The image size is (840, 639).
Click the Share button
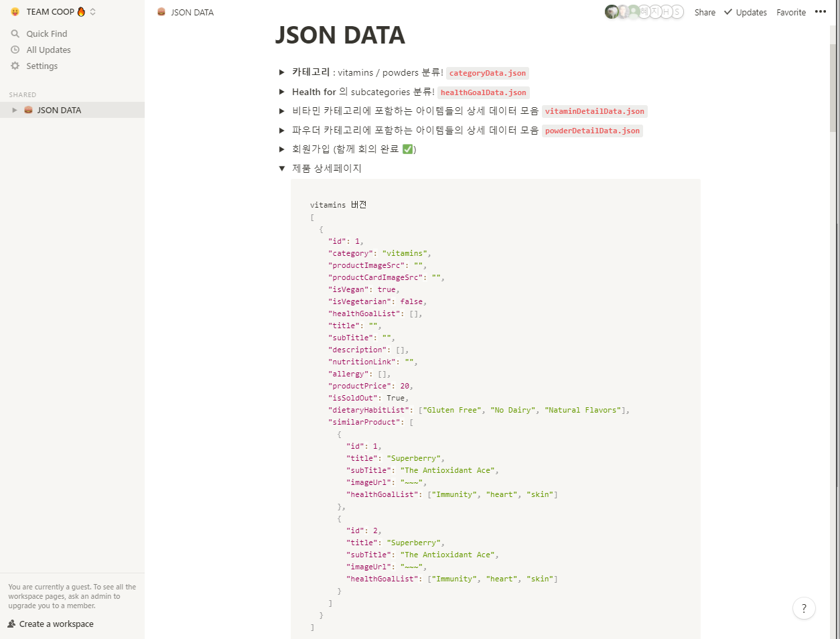click(x=705, y=12)
